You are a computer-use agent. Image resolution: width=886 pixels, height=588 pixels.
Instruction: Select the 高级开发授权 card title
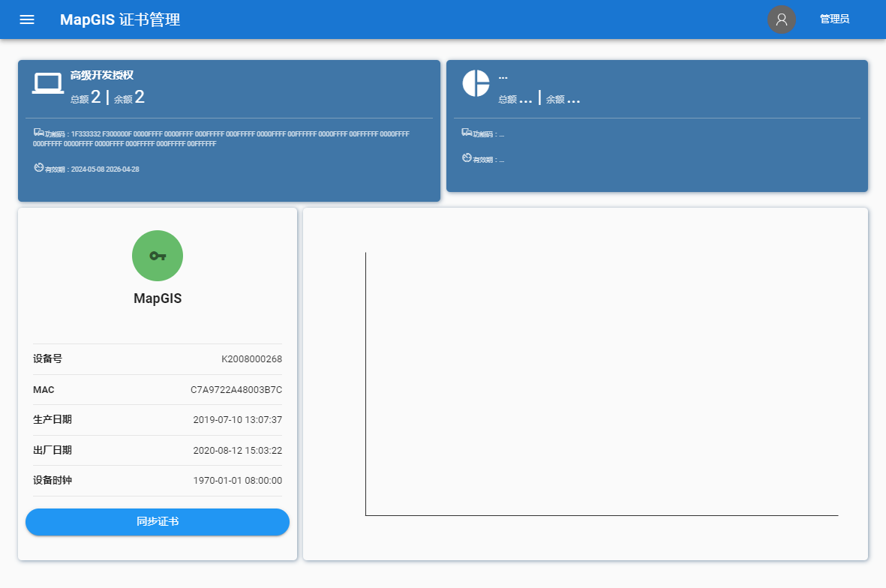(x=102, y=75)
